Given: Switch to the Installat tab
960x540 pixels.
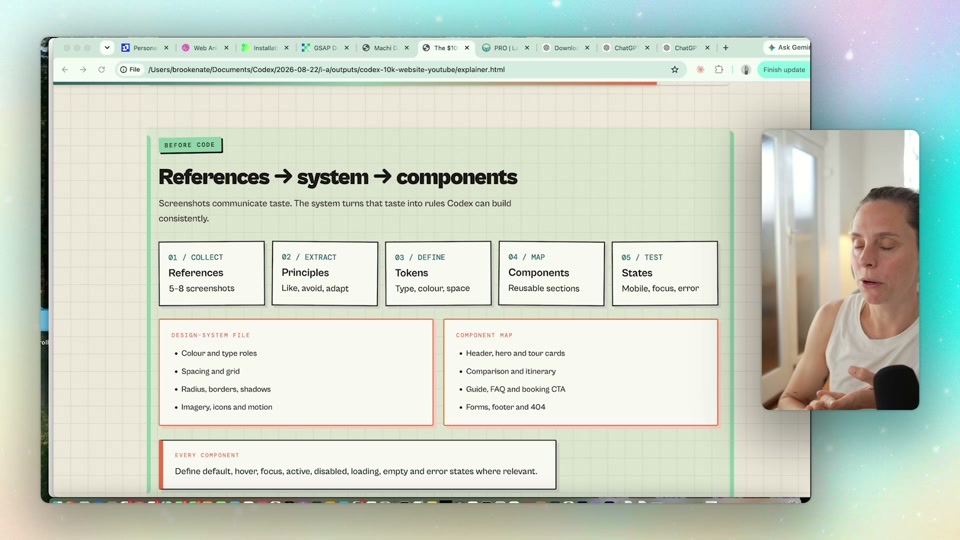Looking at the screenshot, I should tap(260, 48).
